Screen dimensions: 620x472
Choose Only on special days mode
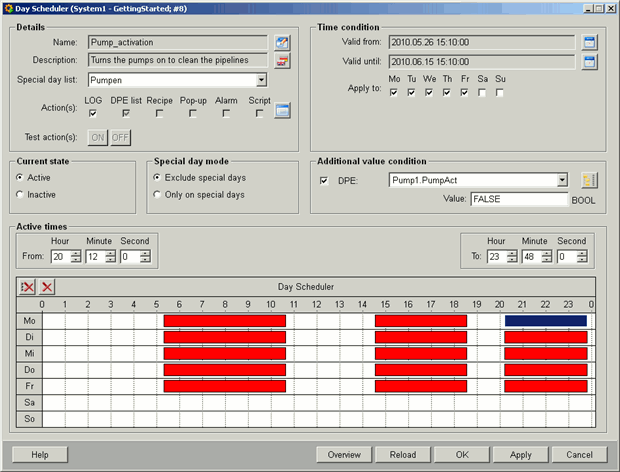click(x=157, y=195)
